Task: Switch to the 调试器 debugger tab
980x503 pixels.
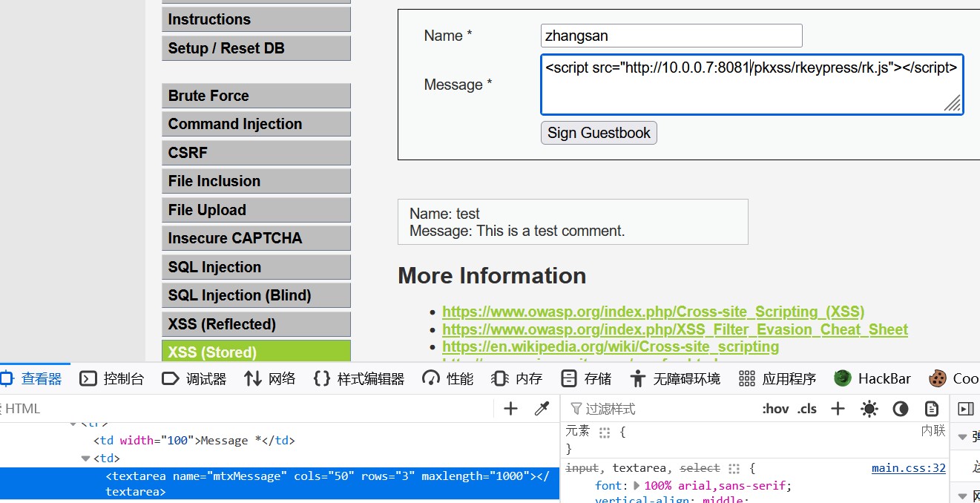Action: (x=194, y=378)
